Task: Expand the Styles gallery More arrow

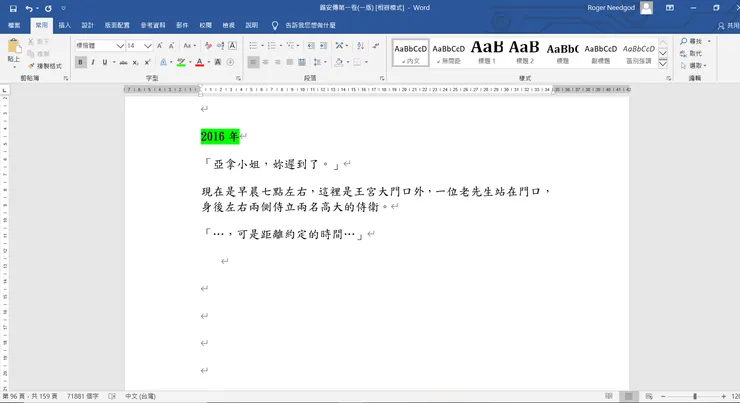Action: point(663,64)
